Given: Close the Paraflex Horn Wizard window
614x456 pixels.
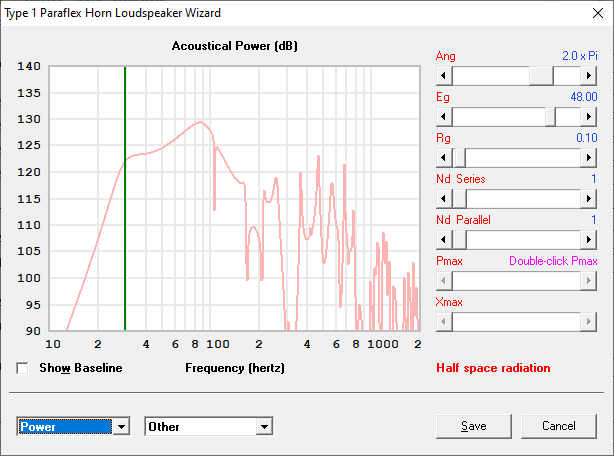Looking at the screenshot, I should (x=598, y=13).
